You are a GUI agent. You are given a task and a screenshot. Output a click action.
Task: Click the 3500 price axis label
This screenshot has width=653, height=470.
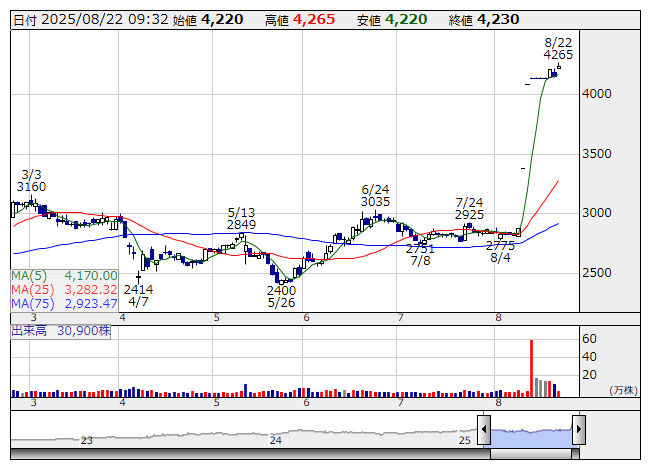click(597, 154)
